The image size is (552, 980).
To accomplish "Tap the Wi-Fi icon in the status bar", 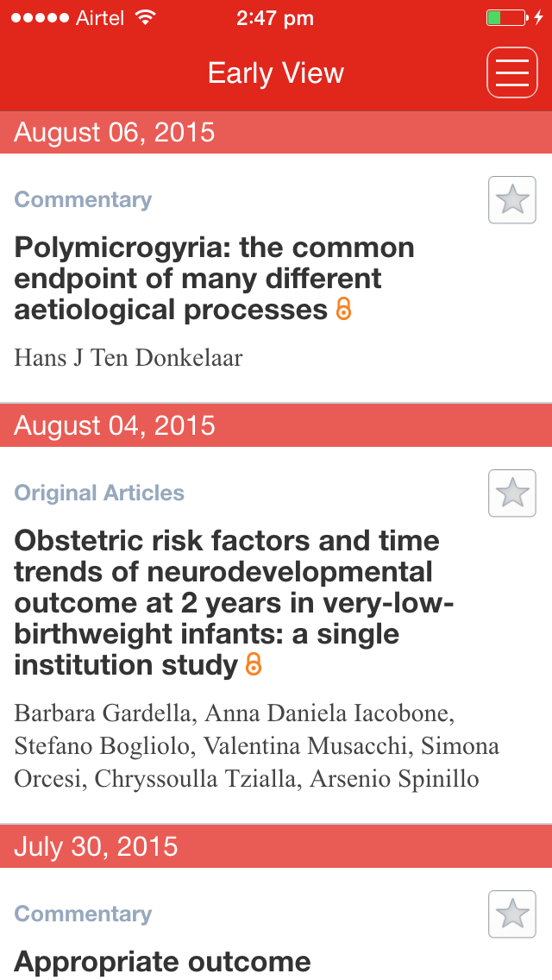I will click(145, 17).
